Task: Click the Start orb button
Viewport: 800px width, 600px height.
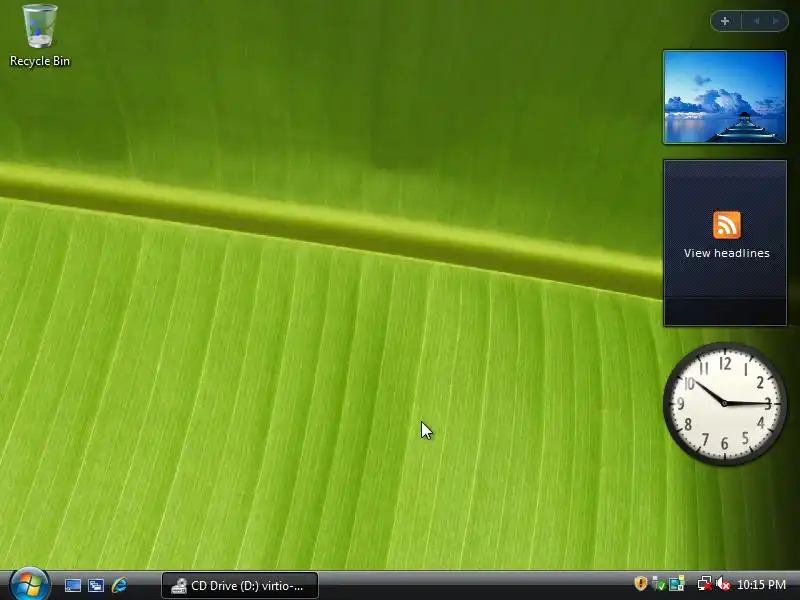Action: [x=30, y=585]
